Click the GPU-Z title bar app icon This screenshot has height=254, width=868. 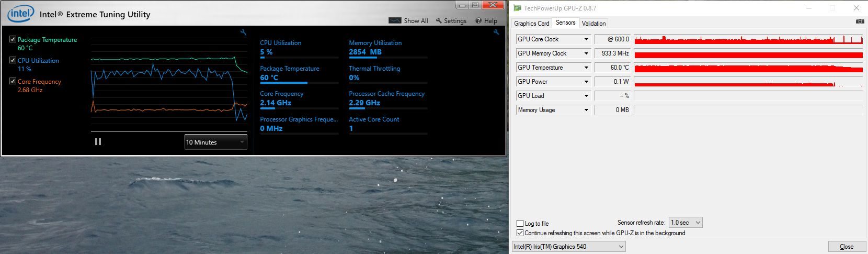click(x=517, y=8)
